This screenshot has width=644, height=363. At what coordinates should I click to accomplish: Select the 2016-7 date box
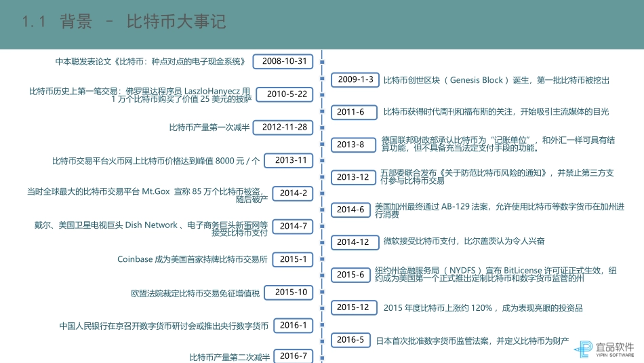click(294, 356)
